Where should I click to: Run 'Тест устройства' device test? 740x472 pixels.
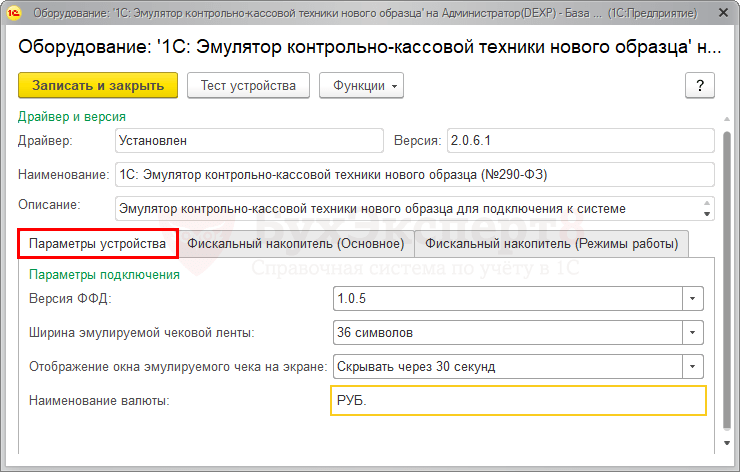click(x=248, y=85)
